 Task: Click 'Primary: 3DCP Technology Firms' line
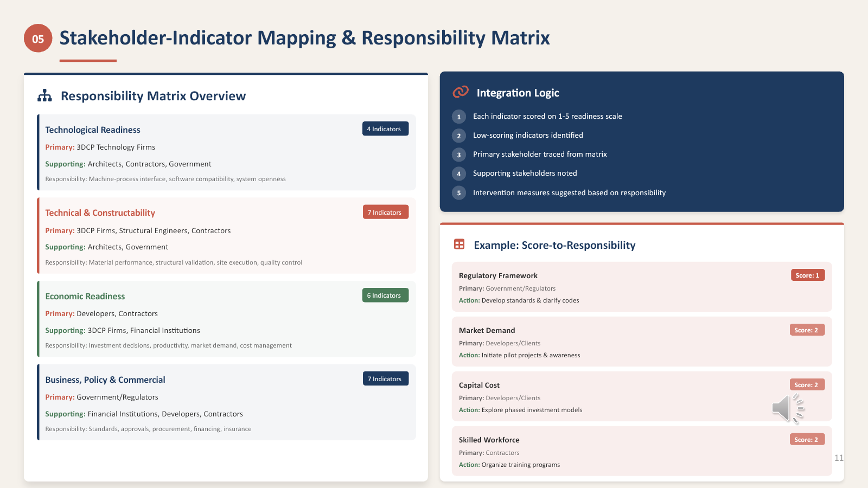tap(100, 147)
